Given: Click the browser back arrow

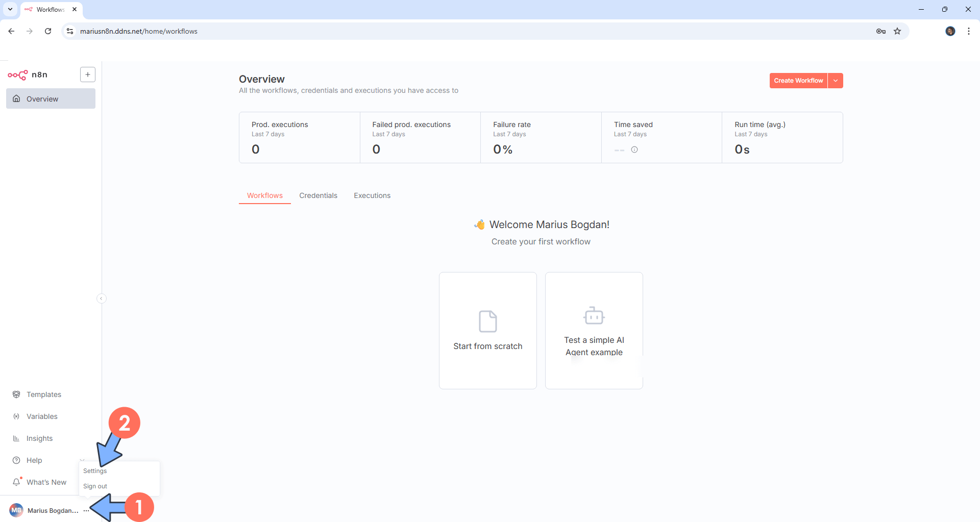Looking at the screenshot, I should pyautogui.click(x=11, y=31).
